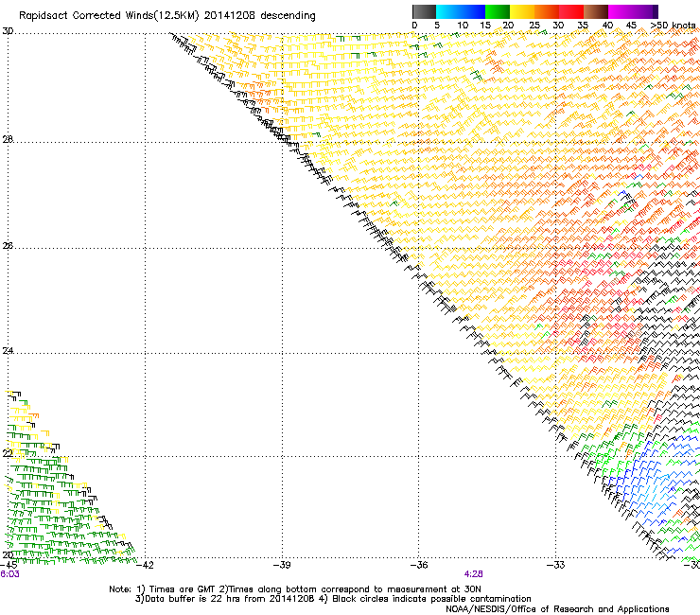Viewport: 700px width, 615px height.
Task: Click the longitude label '-45'
Action: click(x=9, y=565)
